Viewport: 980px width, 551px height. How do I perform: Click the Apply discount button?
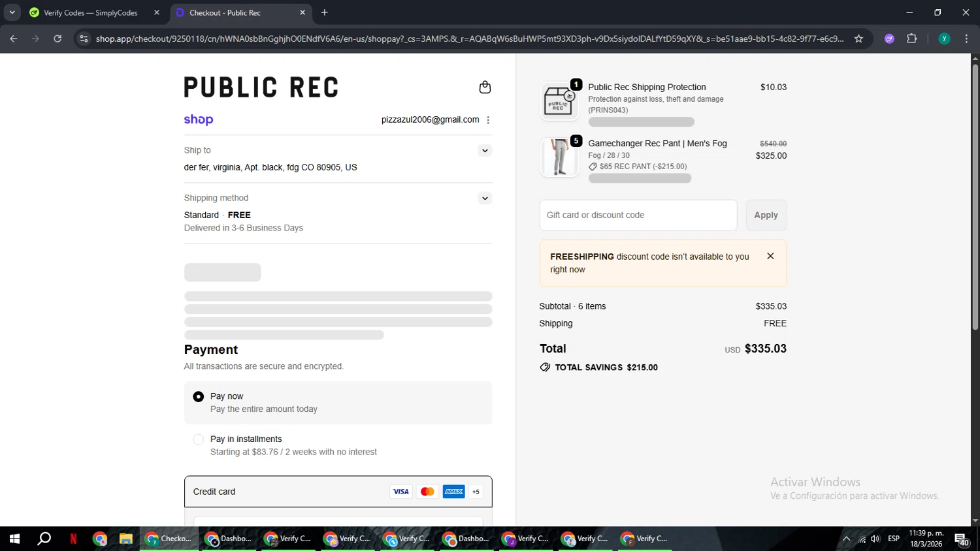(x=766, y=215)
